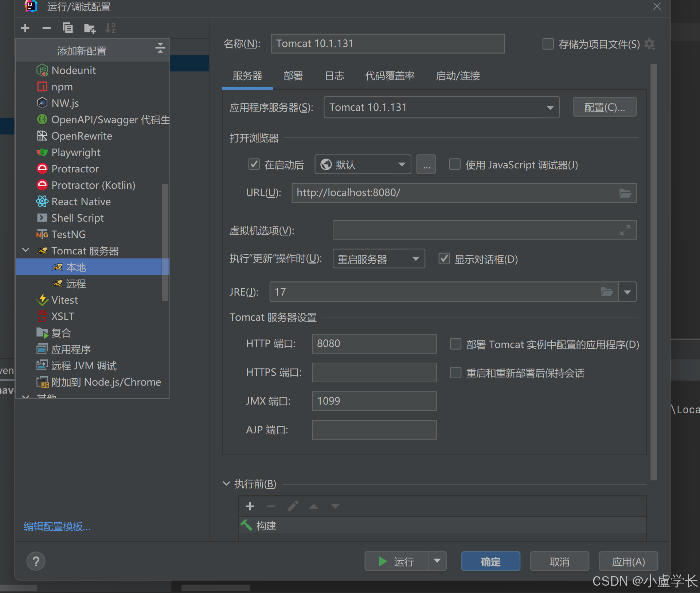700x593 pixels.
Task: Select npm configuration type
Action: 93,86
